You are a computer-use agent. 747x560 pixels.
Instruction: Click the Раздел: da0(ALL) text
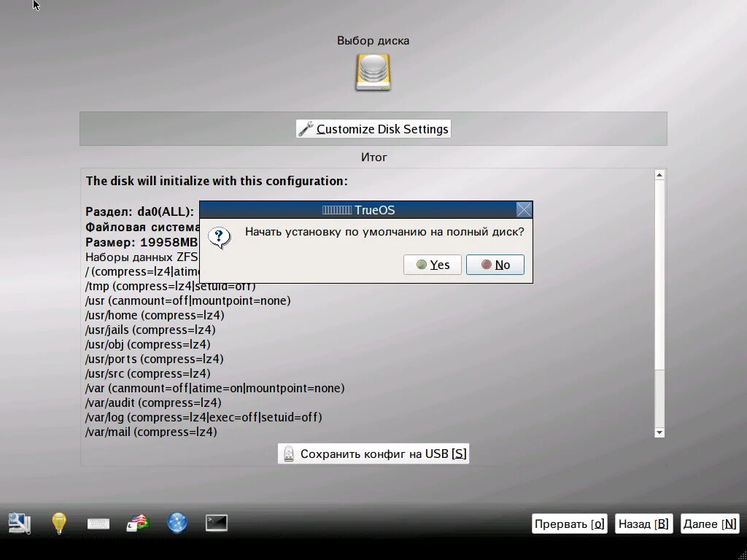[139, 211]
